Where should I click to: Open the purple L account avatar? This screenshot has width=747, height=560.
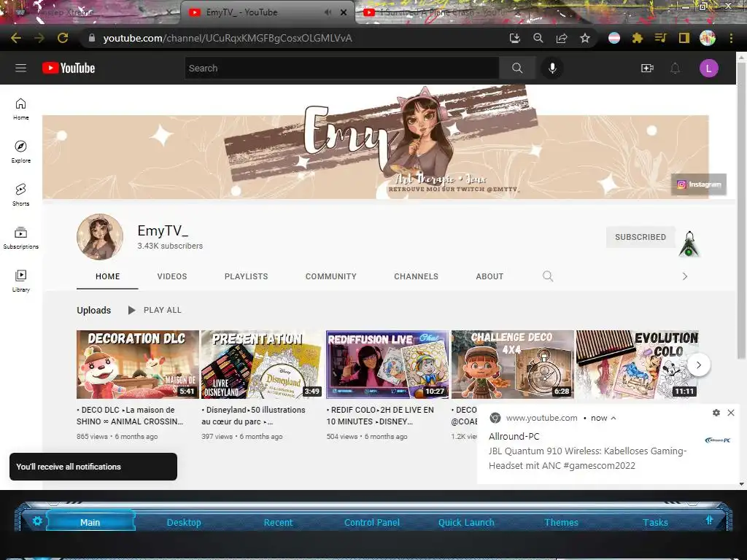[x=708, y=68]
